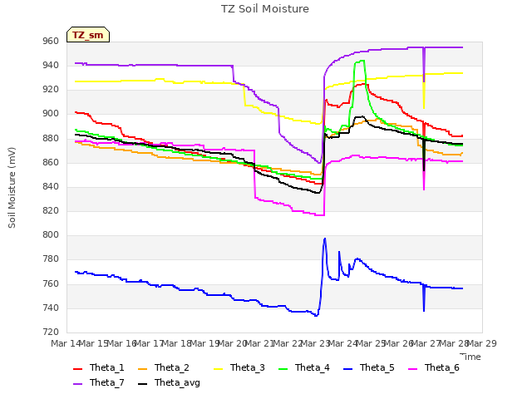Click the 860 y-axis tick label
This screenshot has height=399, width=532.
[51, 162]
